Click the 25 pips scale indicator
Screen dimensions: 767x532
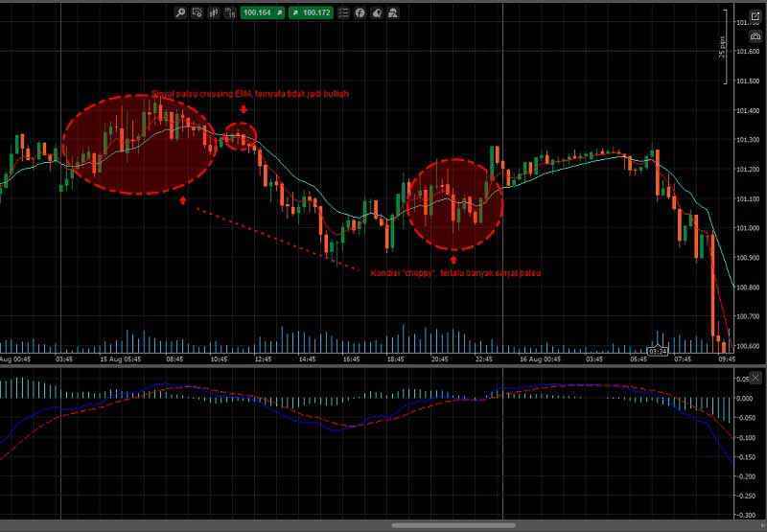pos(722,47)
